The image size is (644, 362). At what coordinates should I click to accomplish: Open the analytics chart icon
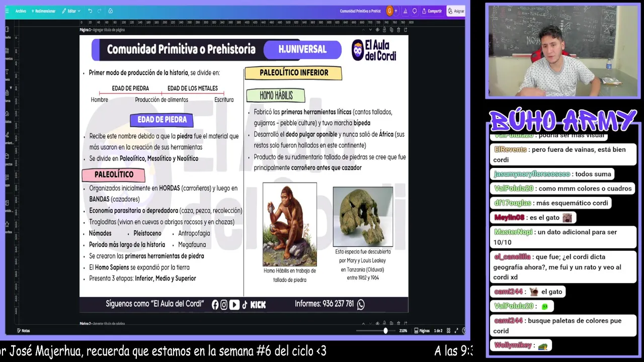(406, 11)
